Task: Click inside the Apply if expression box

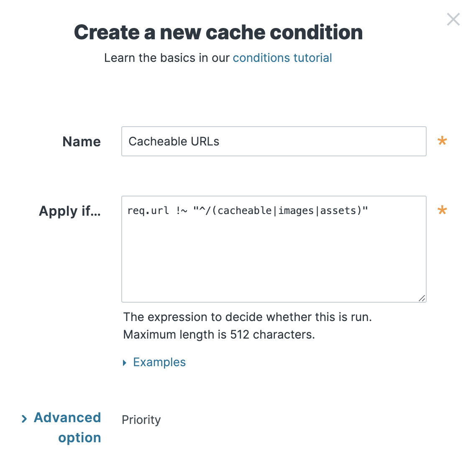Action: 274,249
